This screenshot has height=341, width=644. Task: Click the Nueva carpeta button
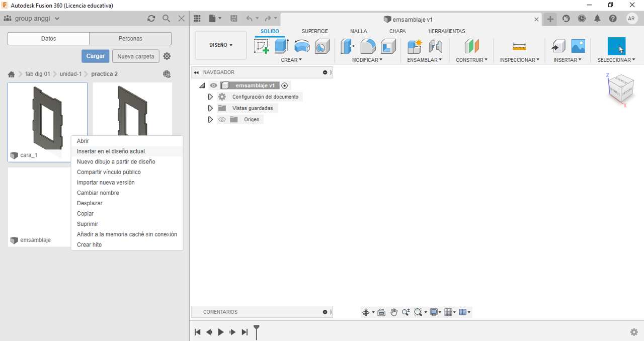[x=136, y=56]
